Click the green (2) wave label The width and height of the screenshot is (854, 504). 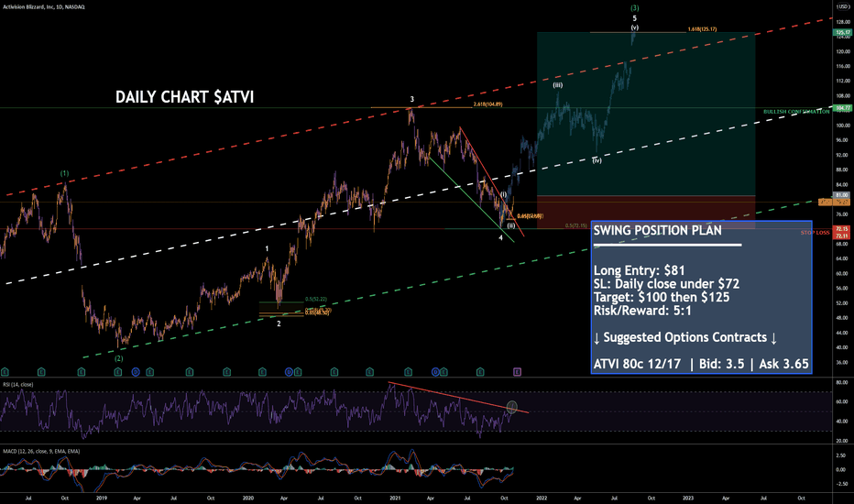[119, 358]
